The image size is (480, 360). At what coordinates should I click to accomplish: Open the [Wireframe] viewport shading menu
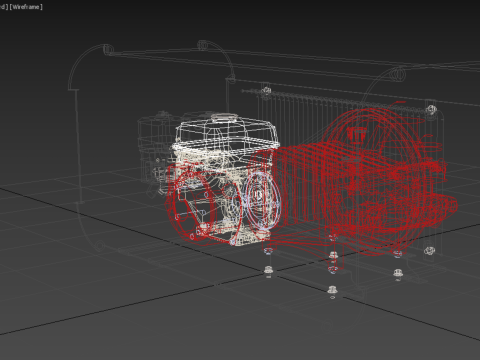point(26,7)
